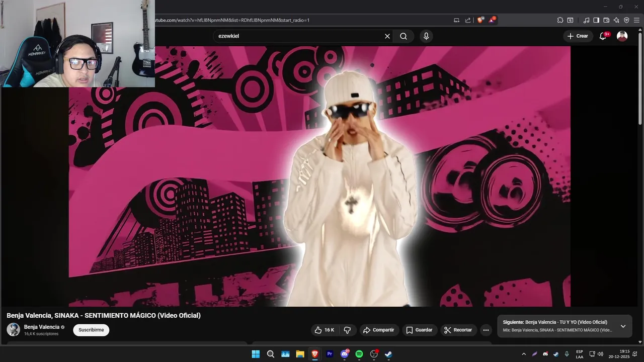Open Discord from the taskbar

[345, 354]
